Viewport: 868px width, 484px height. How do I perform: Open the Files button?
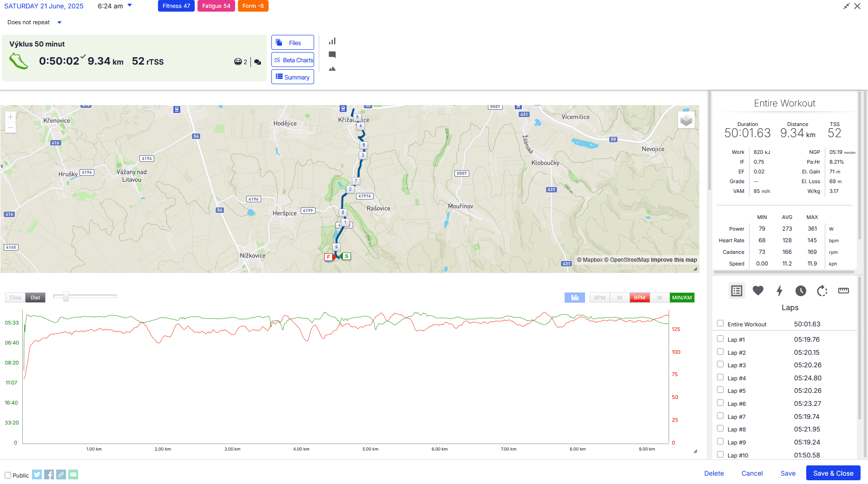click(x=293, y=42)
